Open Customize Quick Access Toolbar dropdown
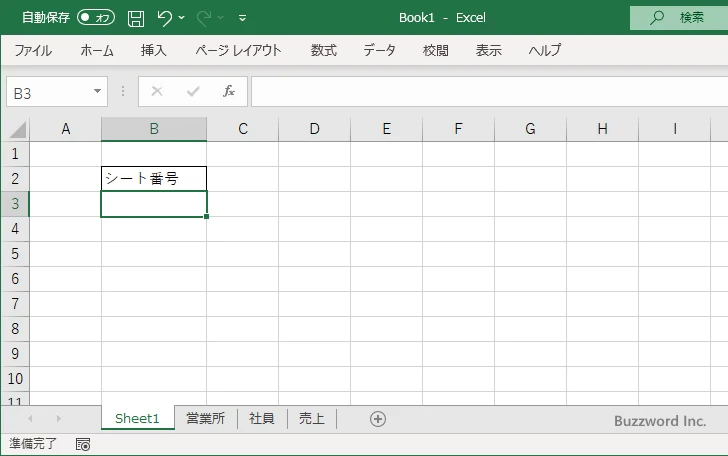 (242, 18)
